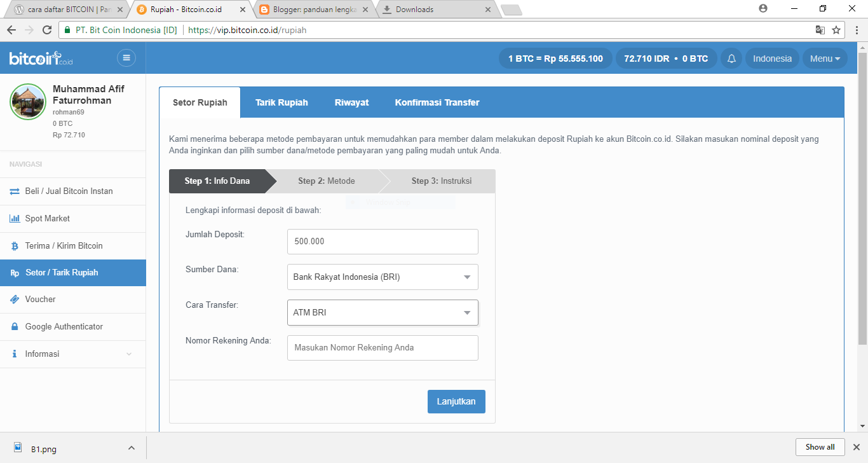Click the Beli / Jual swap arrows icon
868x463 pixels.
tap(15, 191)
